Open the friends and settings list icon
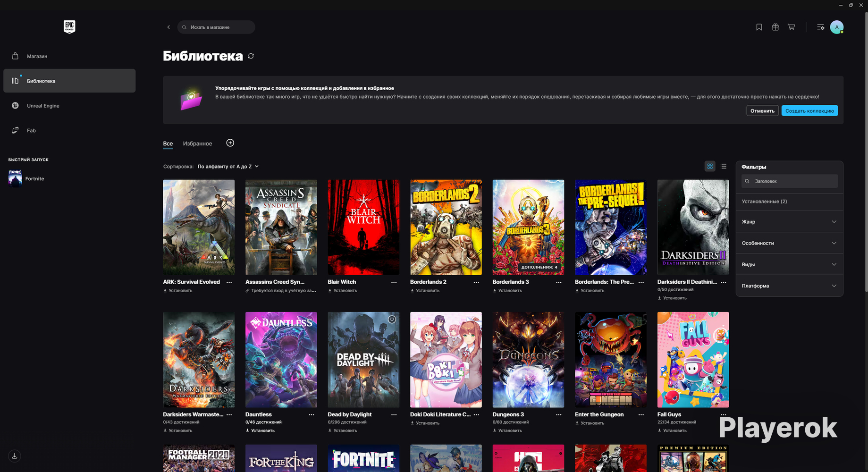 (x=821, y=27)
